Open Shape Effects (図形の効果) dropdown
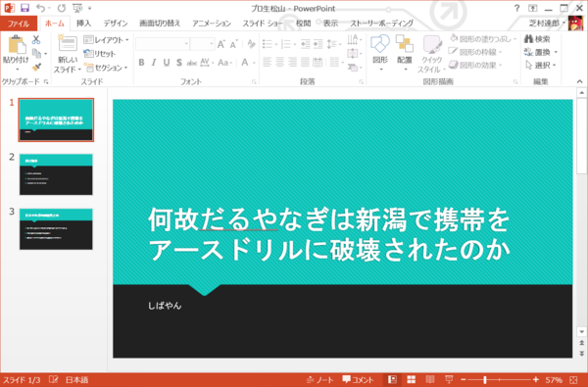 (474, 65)
